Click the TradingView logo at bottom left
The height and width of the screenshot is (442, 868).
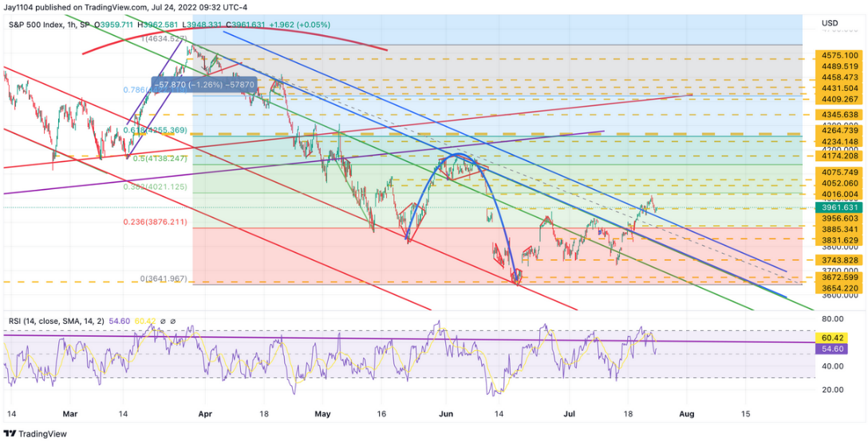click(34, 433)
